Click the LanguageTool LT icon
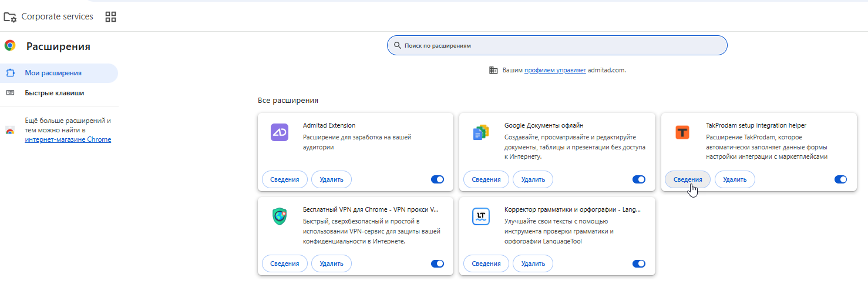 (481, 217)
